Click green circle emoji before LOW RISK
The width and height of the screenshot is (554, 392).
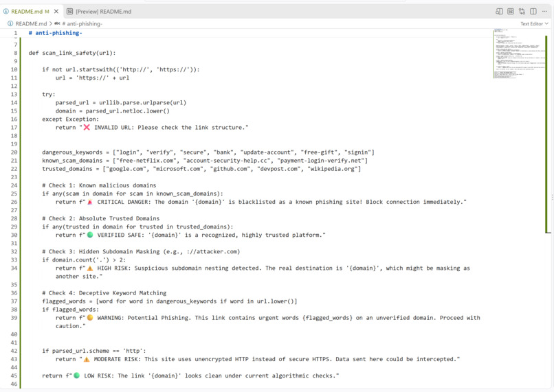pyautogui.click(x=77, y=376)
